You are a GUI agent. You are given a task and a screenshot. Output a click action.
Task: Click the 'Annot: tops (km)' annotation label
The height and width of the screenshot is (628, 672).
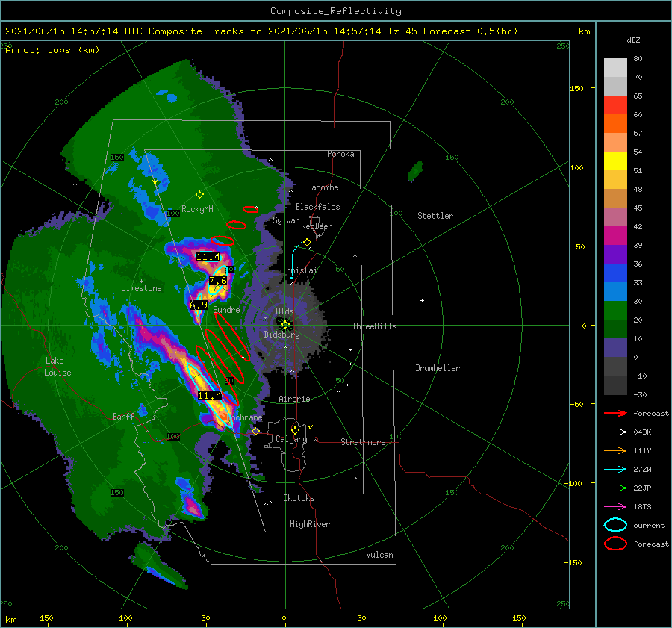(53, 50)
